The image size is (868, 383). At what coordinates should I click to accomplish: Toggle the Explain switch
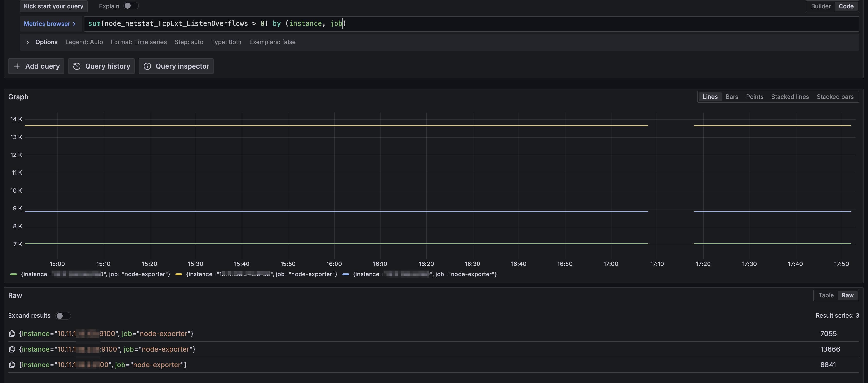131,6
